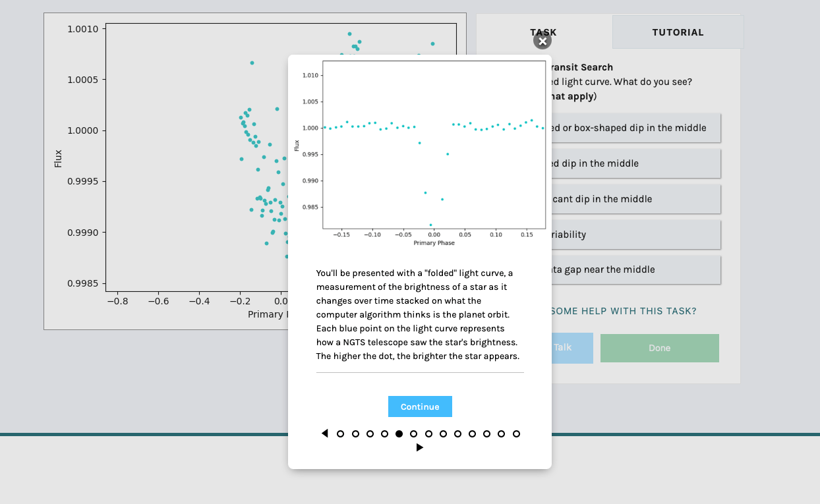
Task: Click the Done button
Action: [x=659, y=348]
